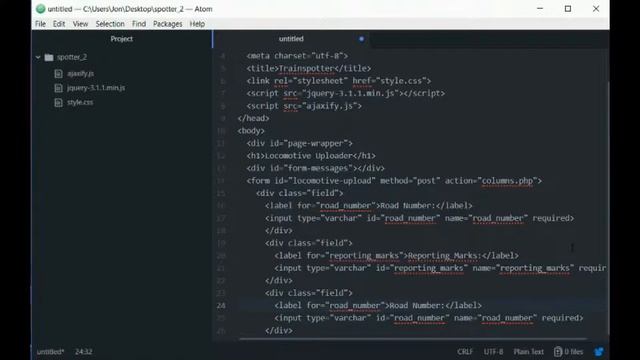Open the View menu

click(x=80, y=24)
